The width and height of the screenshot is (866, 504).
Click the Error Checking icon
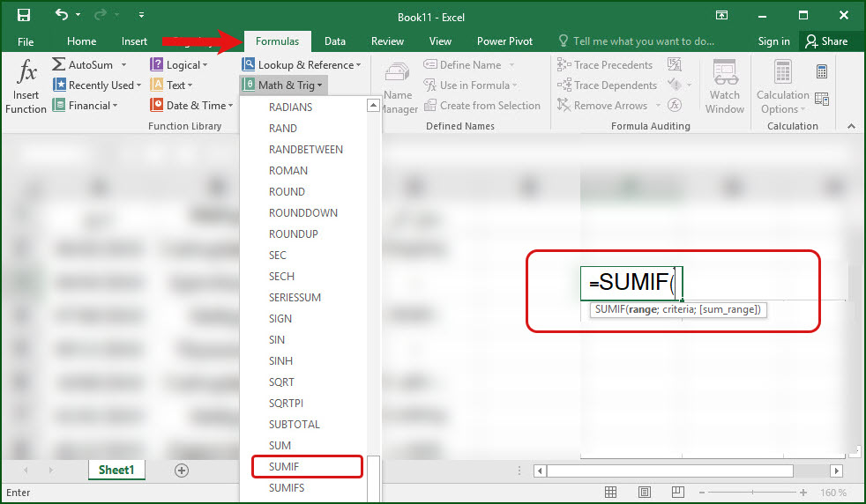(x=675, y=85)
